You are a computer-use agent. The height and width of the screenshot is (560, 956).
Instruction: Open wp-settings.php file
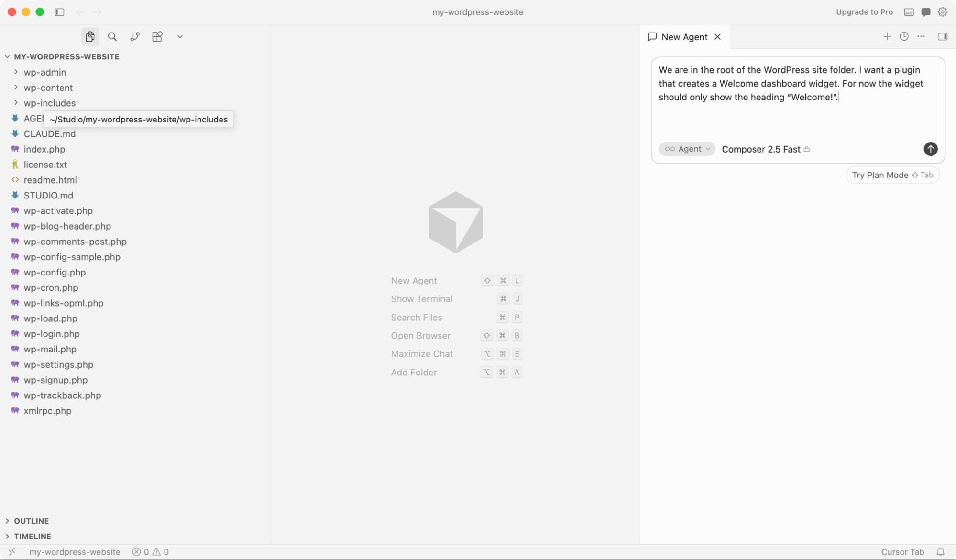point(135,364)
